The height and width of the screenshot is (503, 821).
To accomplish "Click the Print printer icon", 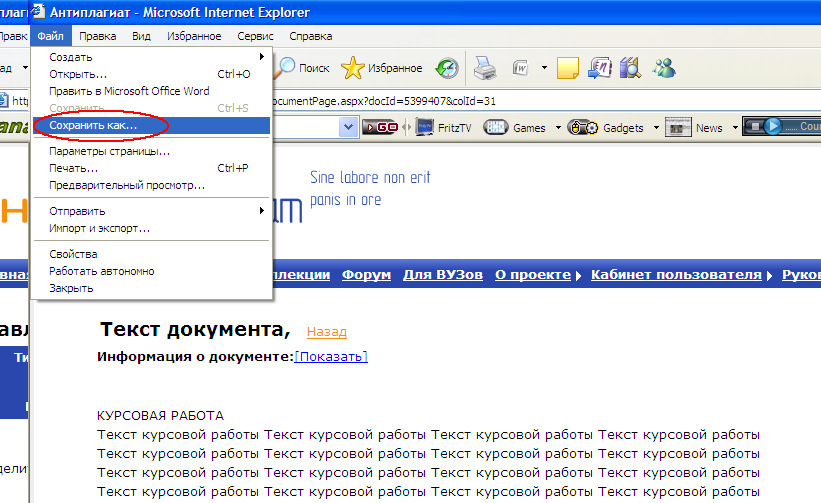I will [x=485, y=68].
